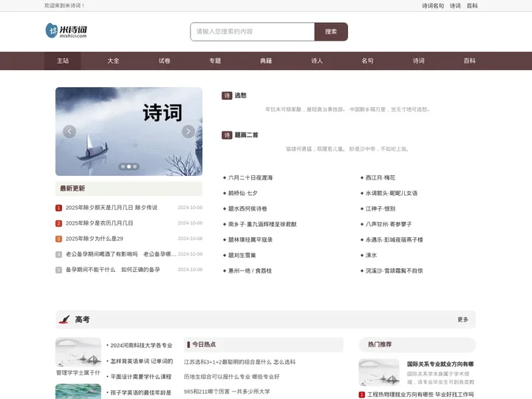
Task: Click the 诗 badge beside 逃愁
Action: tap(227, 95)
